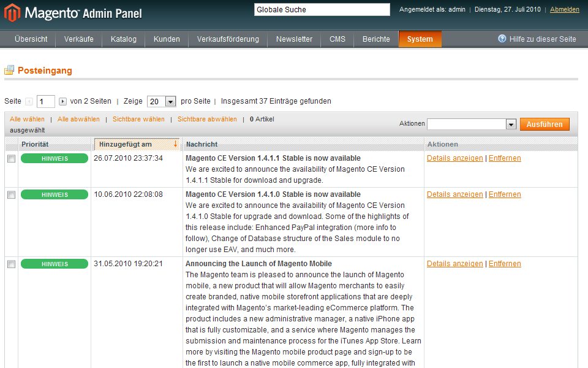Click the Abmelden logout link
588x368 pixels.
point(564,9)
